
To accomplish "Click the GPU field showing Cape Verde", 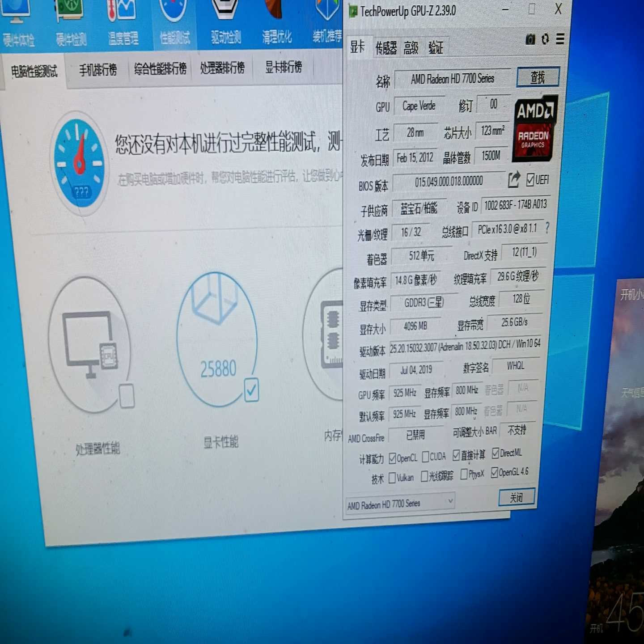I will 419,106.
